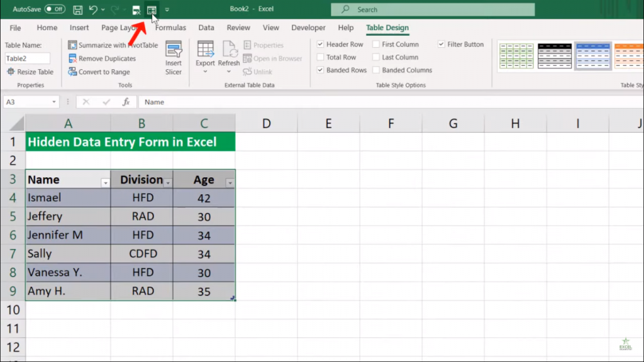Switch to the Formulas tab
The image size is (644, 362).
170,28
